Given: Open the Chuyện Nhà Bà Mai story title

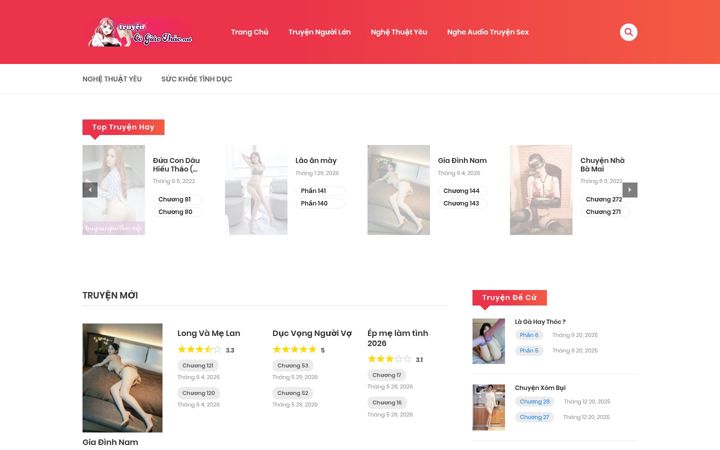Looking at the screenshot, I should click(x=602, y=164).
